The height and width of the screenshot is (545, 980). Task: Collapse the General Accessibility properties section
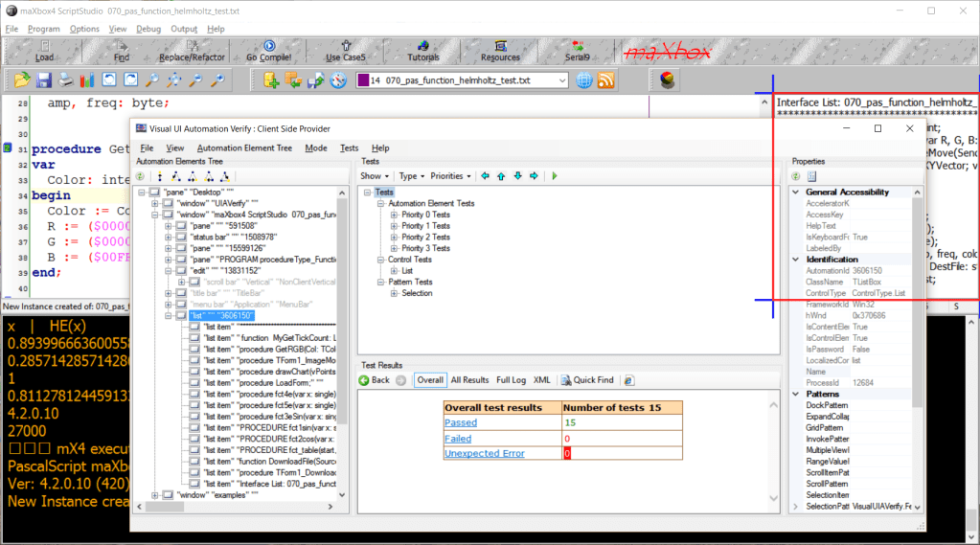[796, 193]
